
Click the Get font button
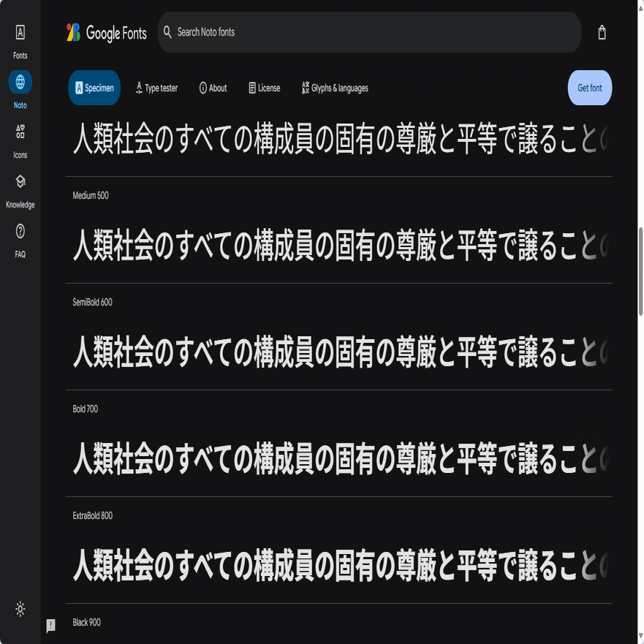pyautogui.click(x=589, y=88)
